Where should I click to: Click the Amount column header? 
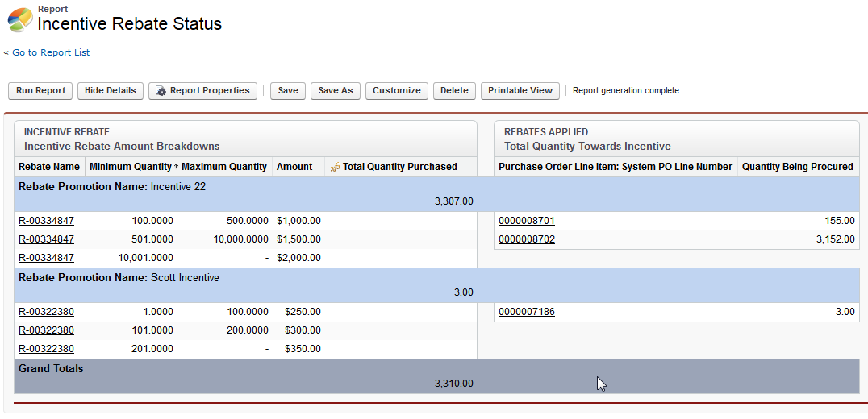pyautogui.click(x=294, y=167)
